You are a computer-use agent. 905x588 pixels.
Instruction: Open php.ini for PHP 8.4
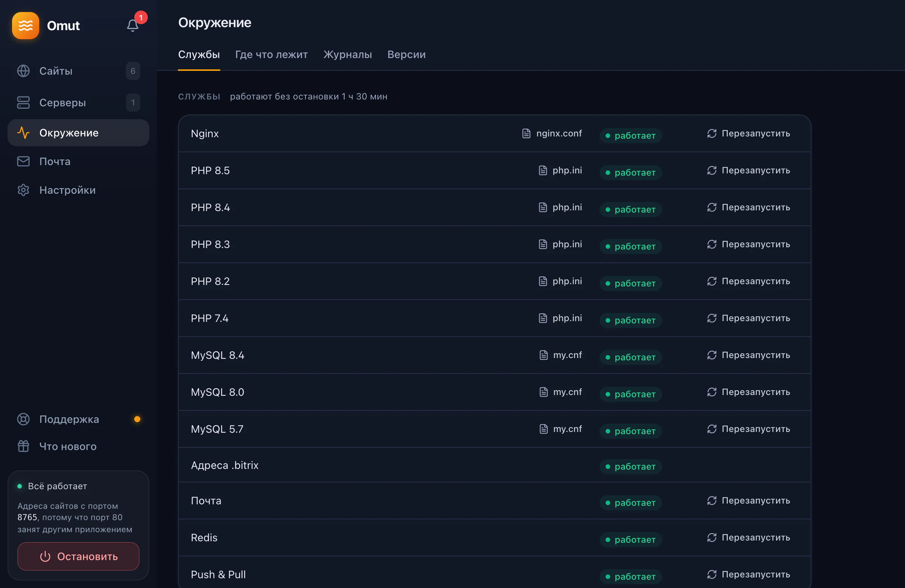(560, 207)
